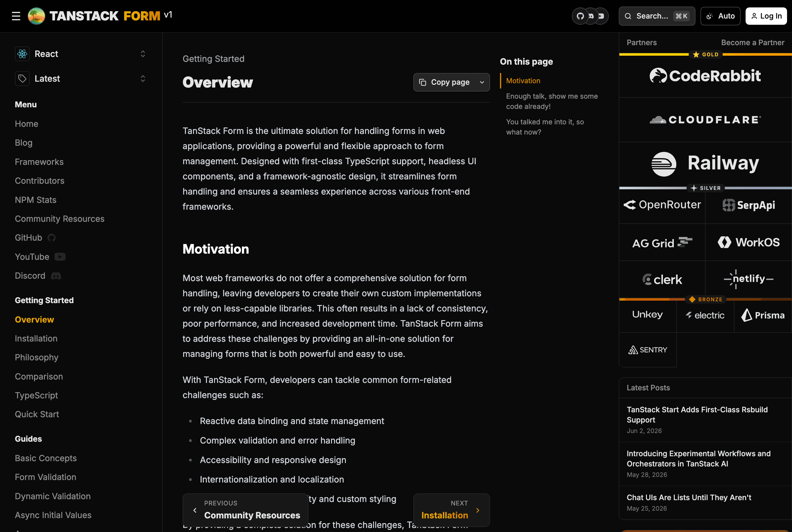
Task: Open Community Resources in the sidebar menu
Action: [x=60, y=219]
